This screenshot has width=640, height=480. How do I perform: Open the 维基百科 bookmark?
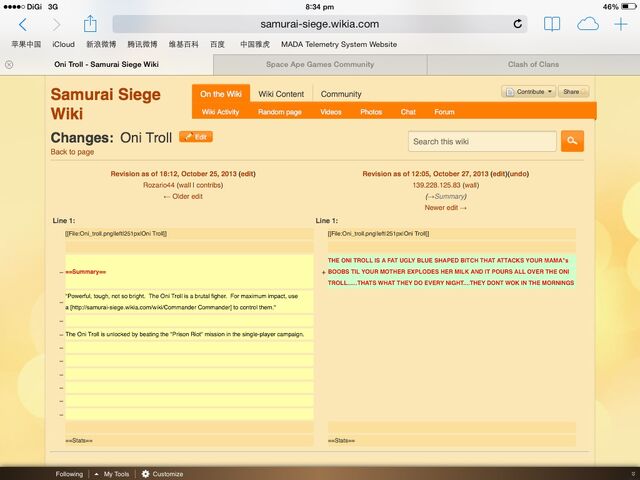[x=183, y=44]
